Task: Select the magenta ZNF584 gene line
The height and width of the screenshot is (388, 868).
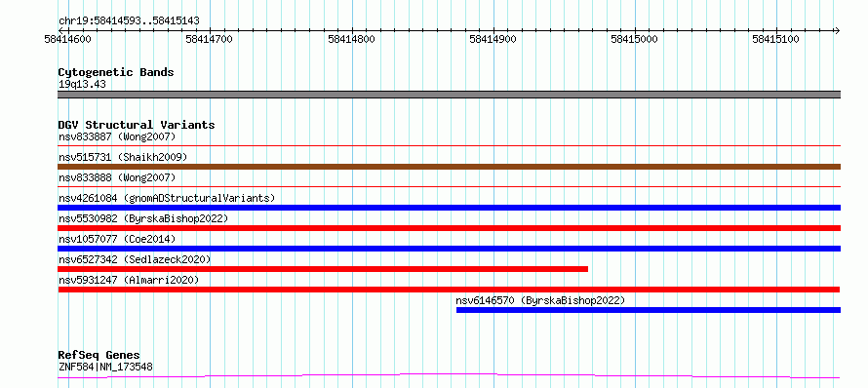Action: (x=449, y=376)
